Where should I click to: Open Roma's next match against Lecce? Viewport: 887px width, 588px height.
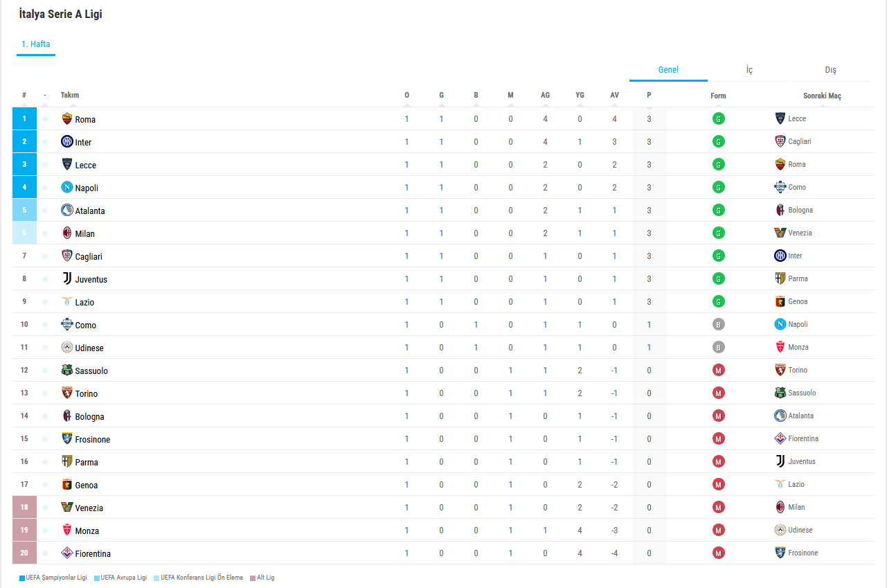[791, 118]
